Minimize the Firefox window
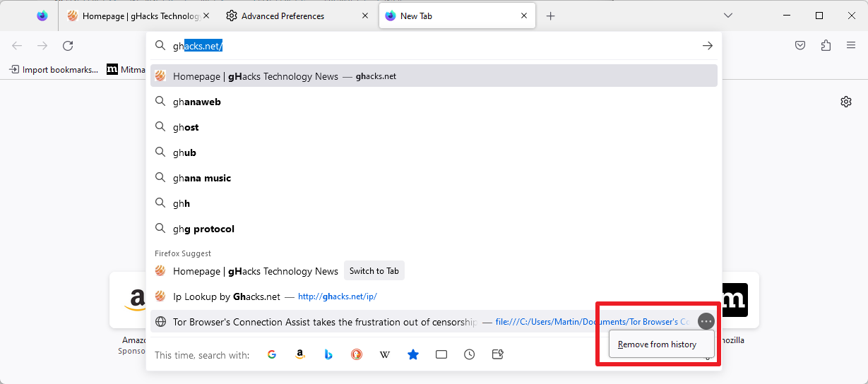Screen dimensions: 868x384 tap(787, 16)
